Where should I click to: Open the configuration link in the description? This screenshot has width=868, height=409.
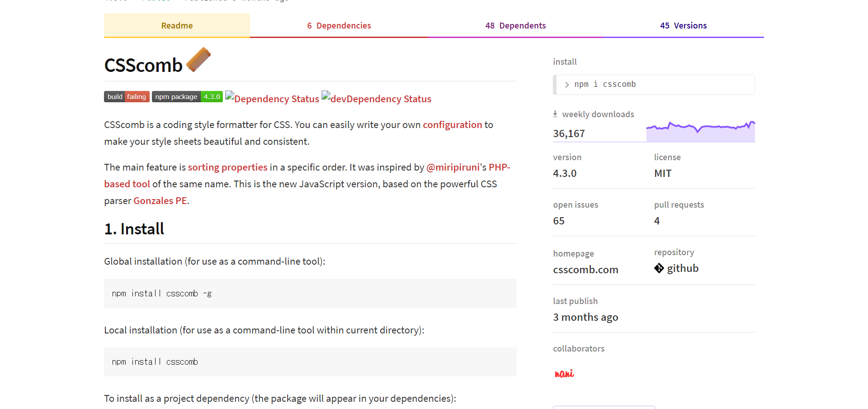coord(452,124)
